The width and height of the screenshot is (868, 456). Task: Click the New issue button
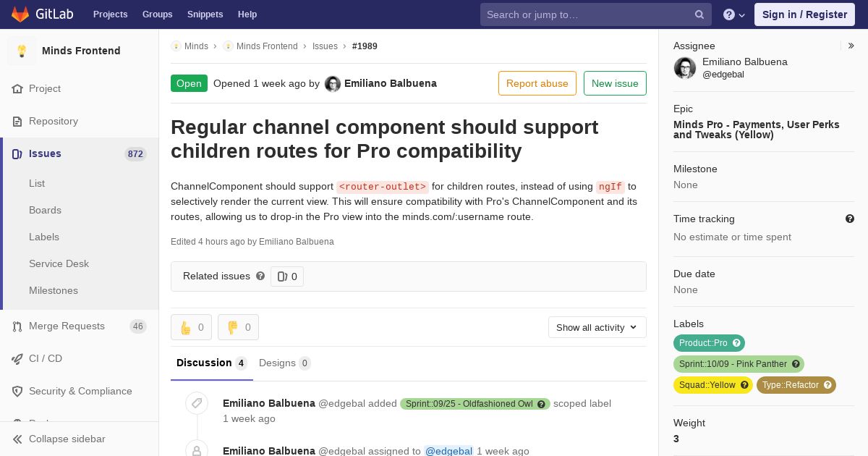point(615,83)
